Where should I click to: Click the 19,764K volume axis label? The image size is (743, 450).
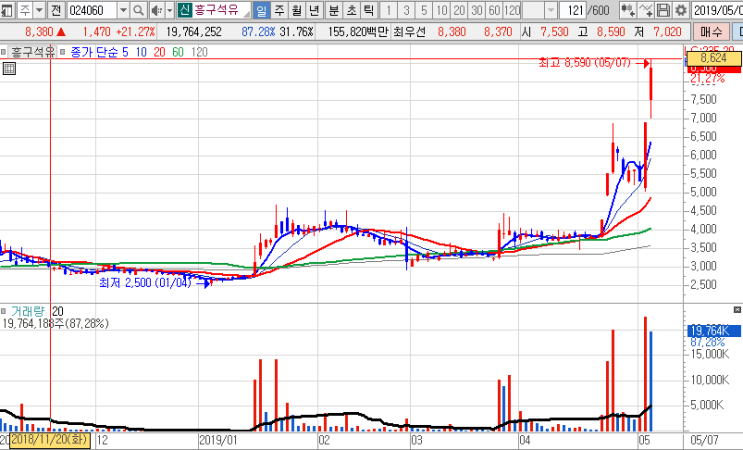[714, 331]
